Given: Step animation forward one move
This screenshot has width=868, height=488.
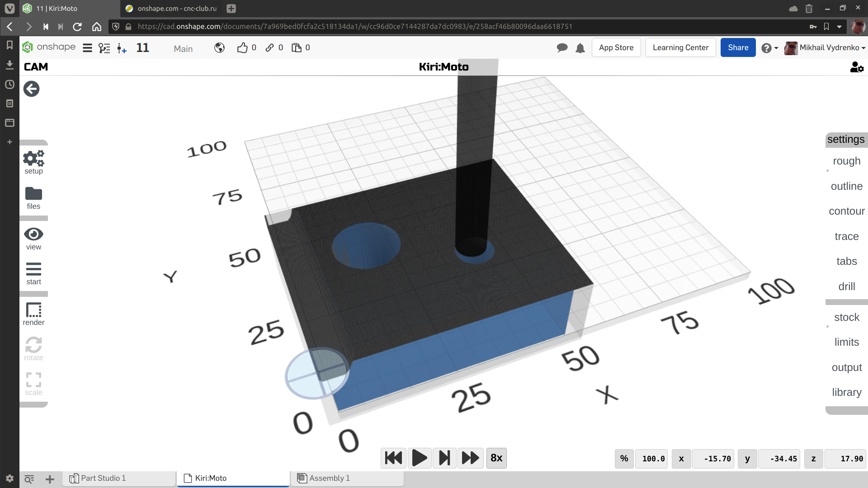Looking at the screenshot, I should pos(444,458).
